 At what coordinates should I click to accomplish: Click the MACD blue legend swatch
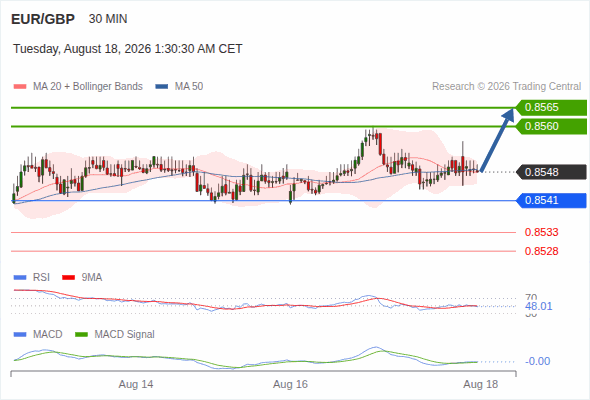click(x=20, y=335)
